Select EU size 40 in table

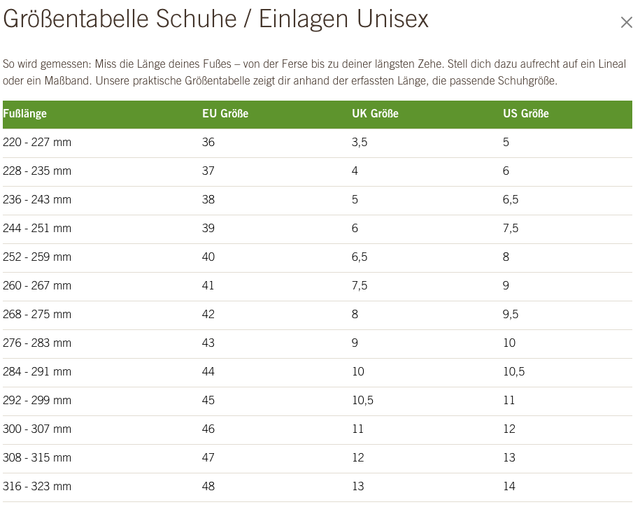point(208,257)
